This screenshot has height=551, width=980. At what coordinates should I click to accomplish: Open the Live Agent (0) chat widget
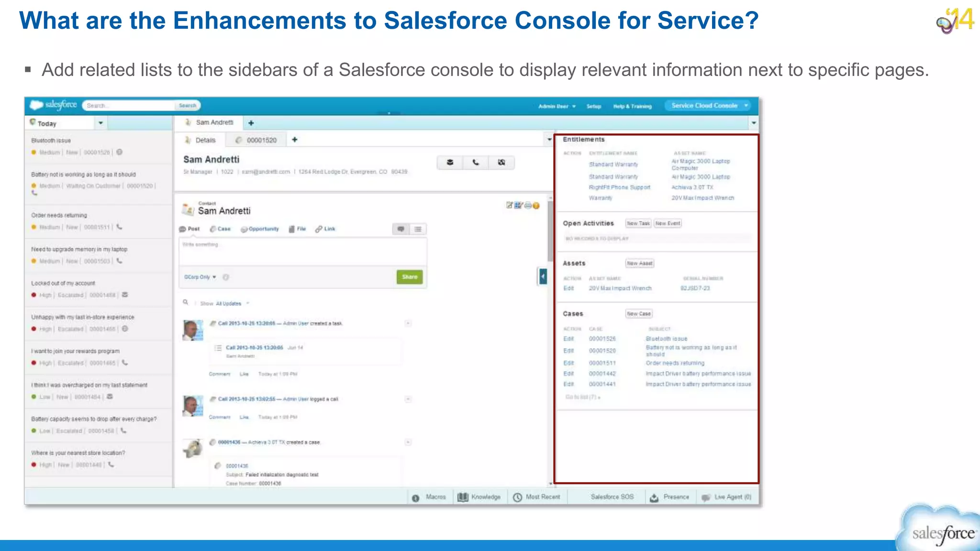pos(726,497)
